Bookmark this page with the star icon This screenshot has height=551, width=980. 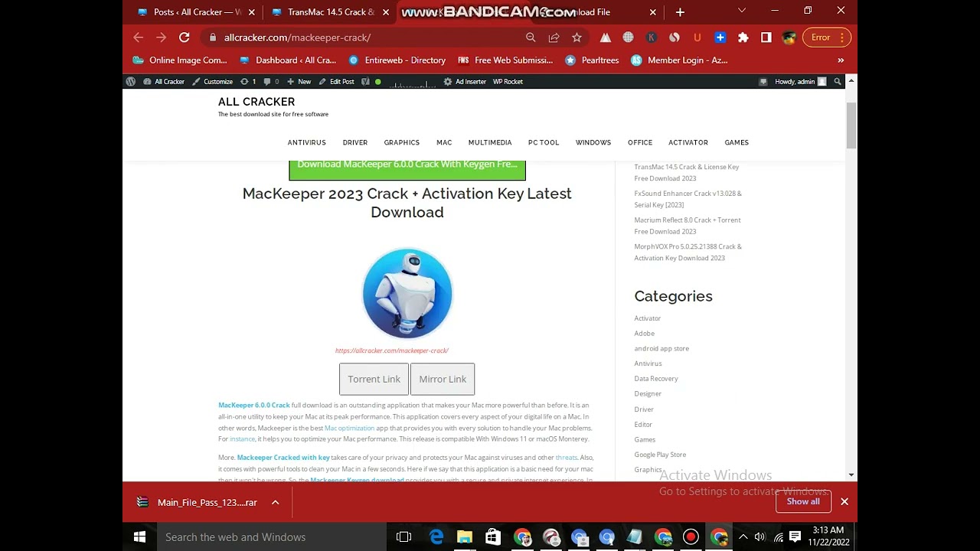pyautogui.click(x=577, y=37)
